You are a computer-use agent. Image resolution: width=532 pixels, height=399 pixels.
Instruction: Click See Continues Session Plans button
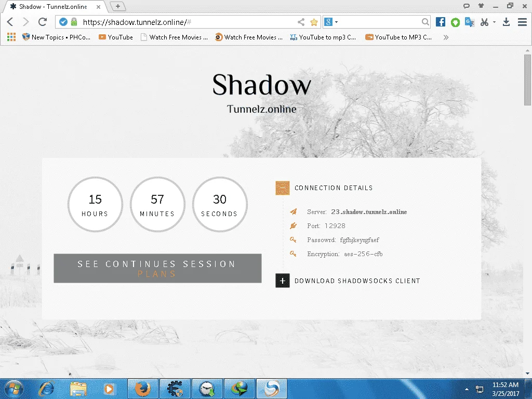(157, 269)
